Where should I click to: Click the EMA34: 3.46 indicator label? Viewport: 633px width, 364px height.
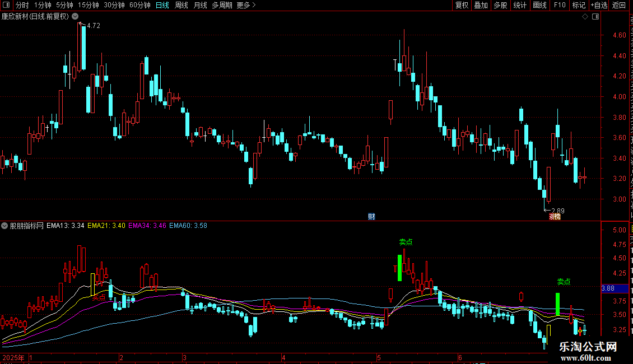(x=147, y=226)
